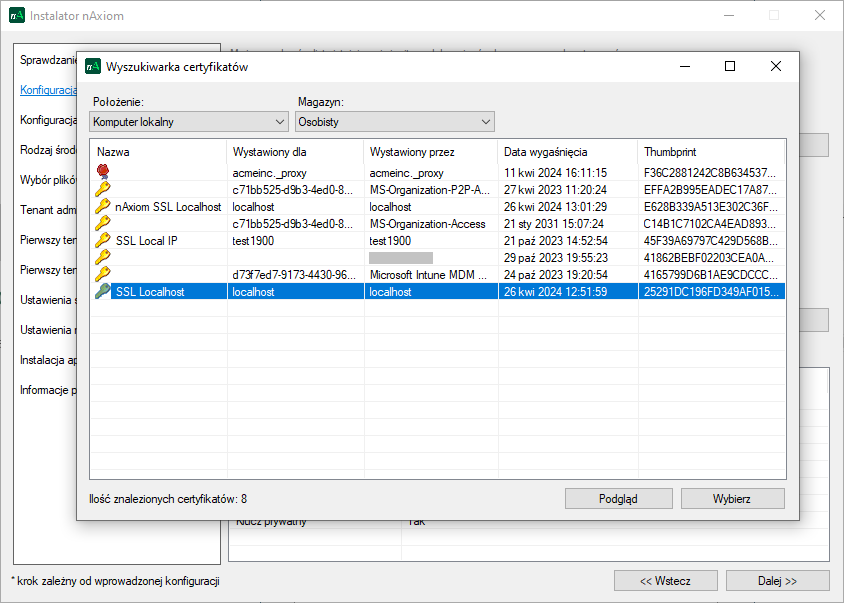Proceed with the Dalej >> button
This screenshot has width=844, height=603.
click(777, 581)
